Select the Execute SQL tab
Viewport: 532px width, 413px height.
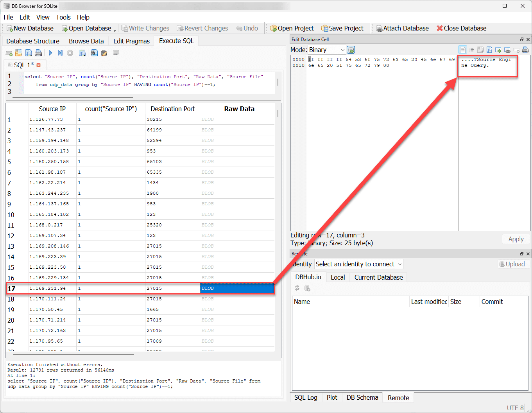(176, 41)
